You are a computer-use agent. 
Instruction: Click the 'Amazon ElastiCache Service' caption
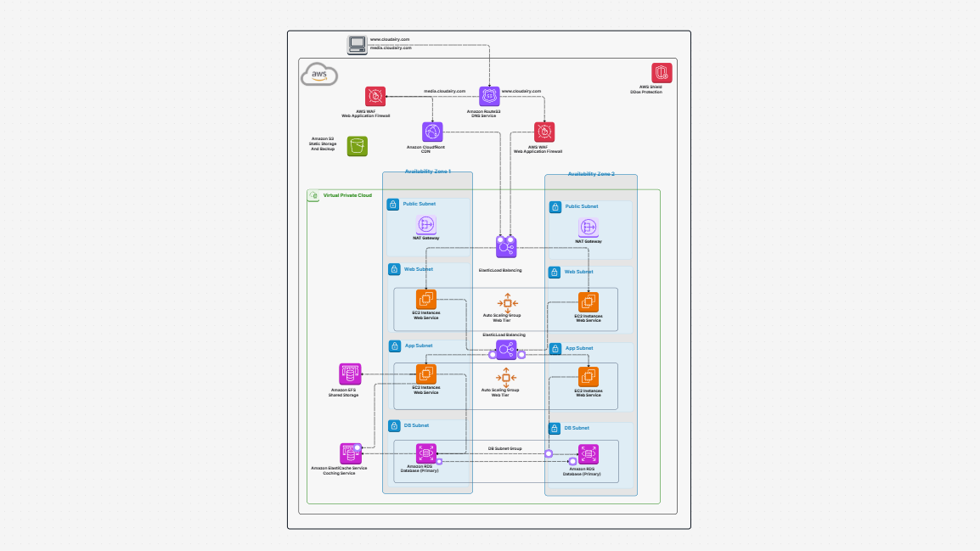click(340, 470)
